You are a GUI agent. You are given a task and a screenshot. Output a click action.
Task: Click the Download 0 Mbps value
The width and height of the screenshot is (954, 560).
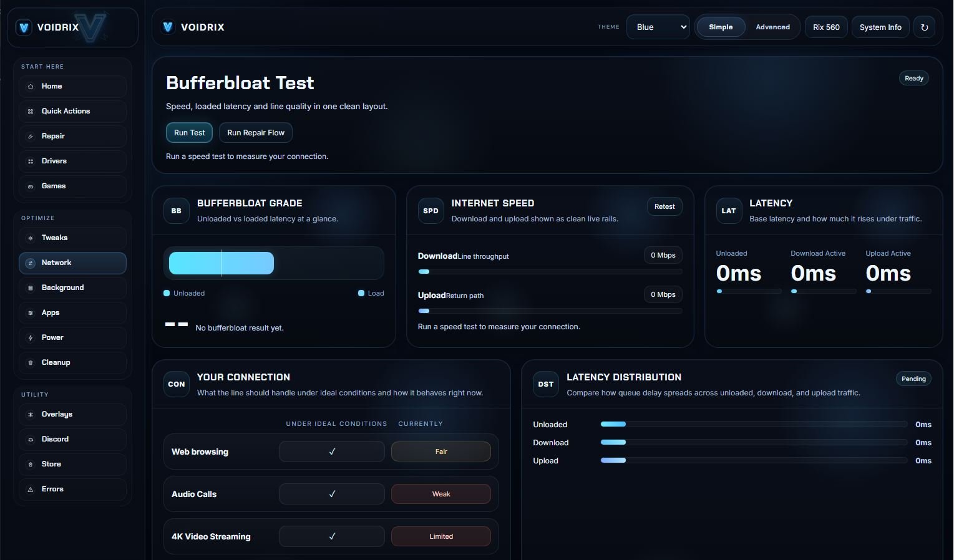[x=663, y=255]
